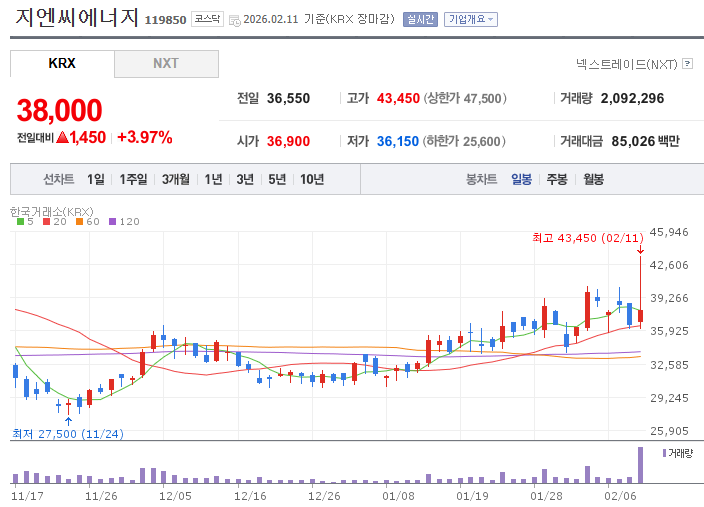Click the 39,266 price axis label
Screen dimensions: 704x507
coord(669,298)
